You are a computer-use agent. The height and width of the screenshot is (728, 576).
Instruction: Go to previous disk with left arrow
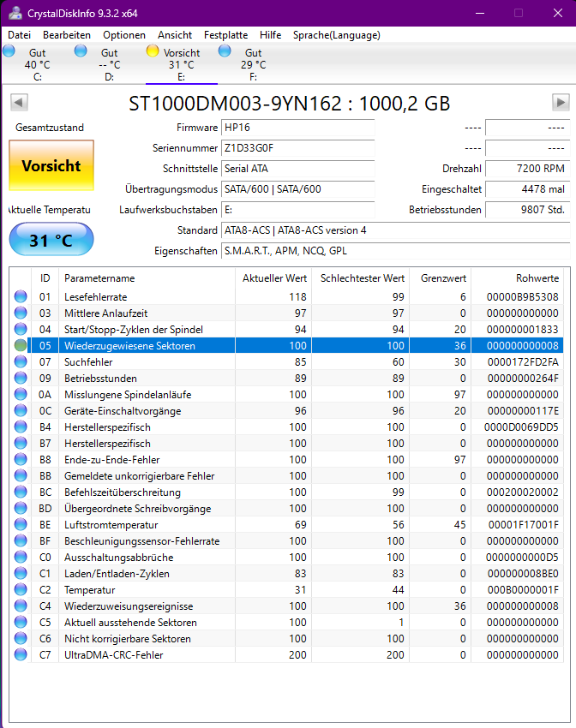19,102
